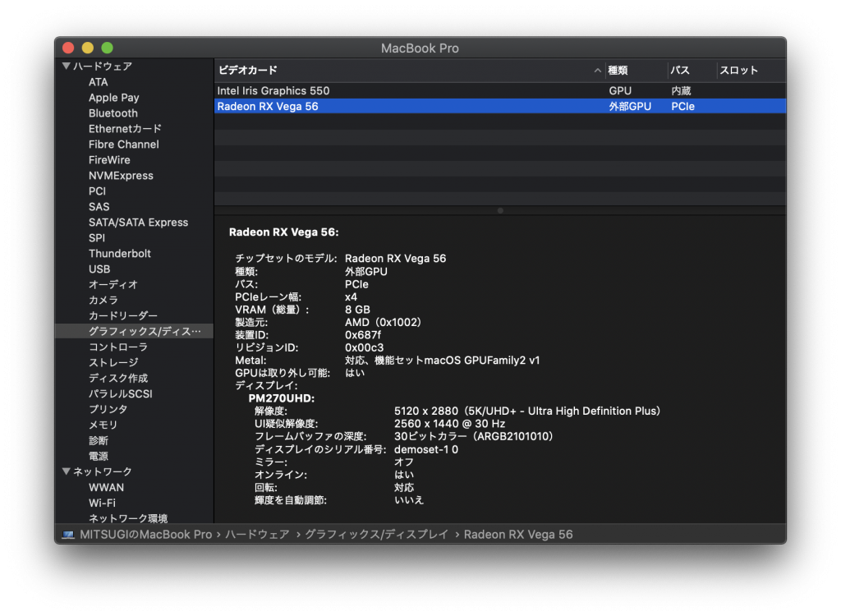Select USB in the sidebar
This screenshot has height=616, width=841.
[x=99, y=269]
